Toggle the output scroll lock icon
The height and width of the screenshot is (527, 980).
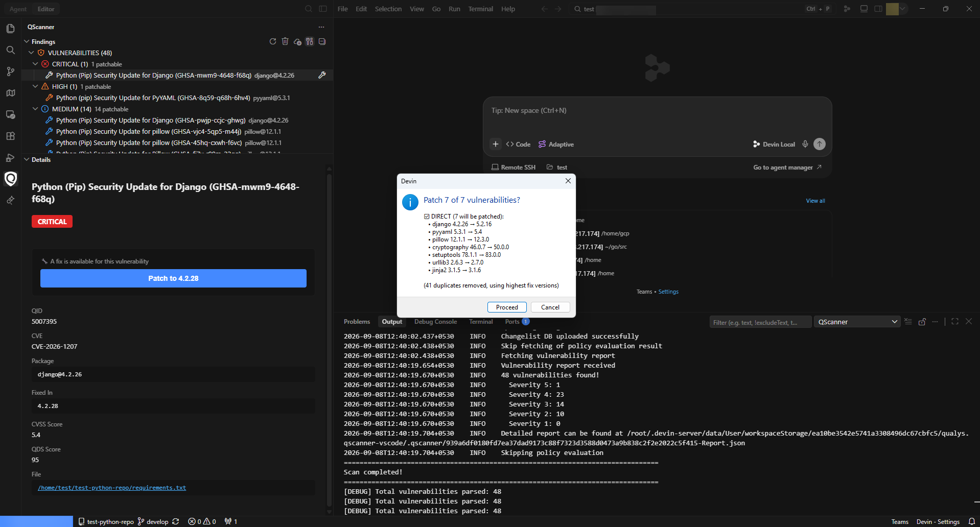(x=922, y=322)
